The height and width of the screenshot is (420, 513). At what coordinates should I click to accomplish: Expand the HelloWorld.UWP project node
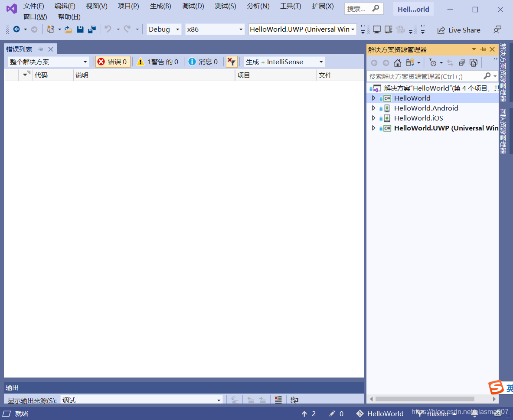(374, 128)
